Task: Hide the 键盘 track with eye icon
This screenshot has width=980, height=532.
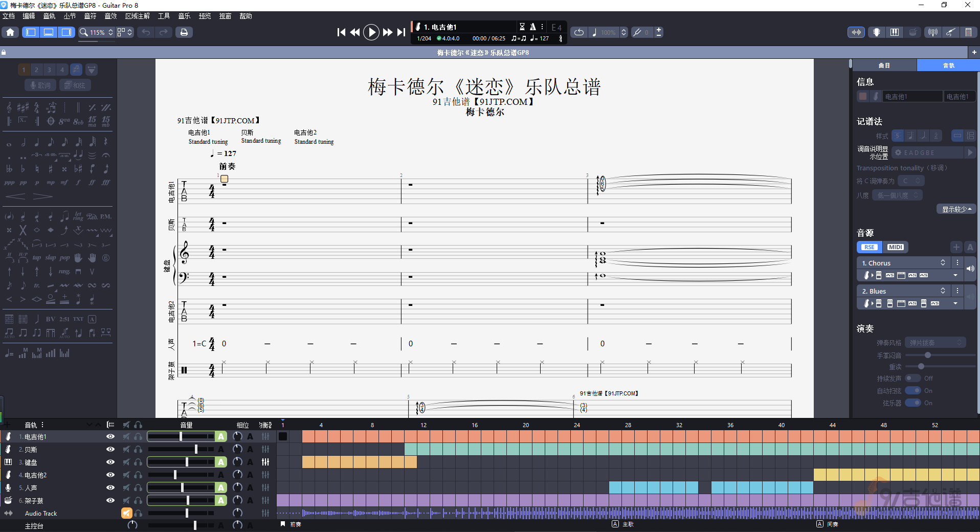Action: (110, 462)
